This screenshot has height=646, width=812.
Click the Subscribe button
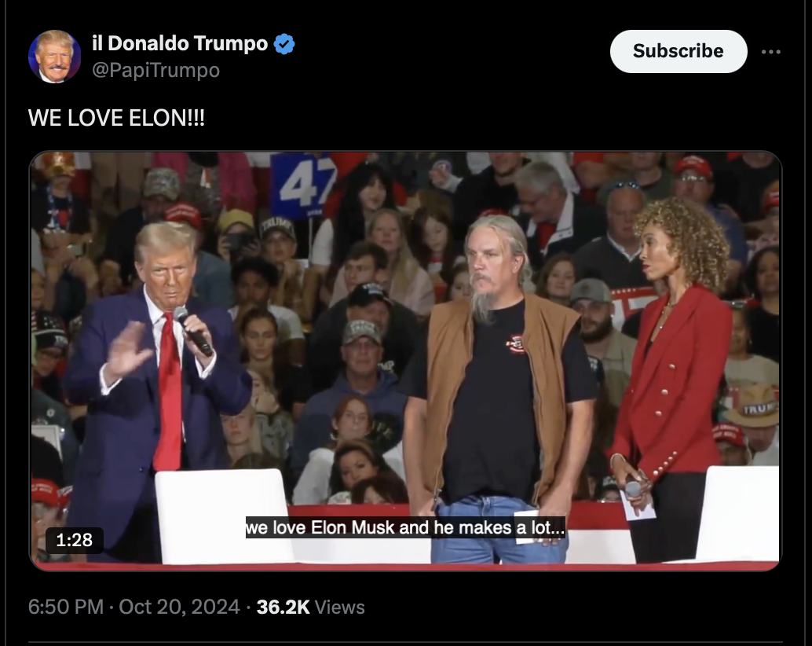678,51
